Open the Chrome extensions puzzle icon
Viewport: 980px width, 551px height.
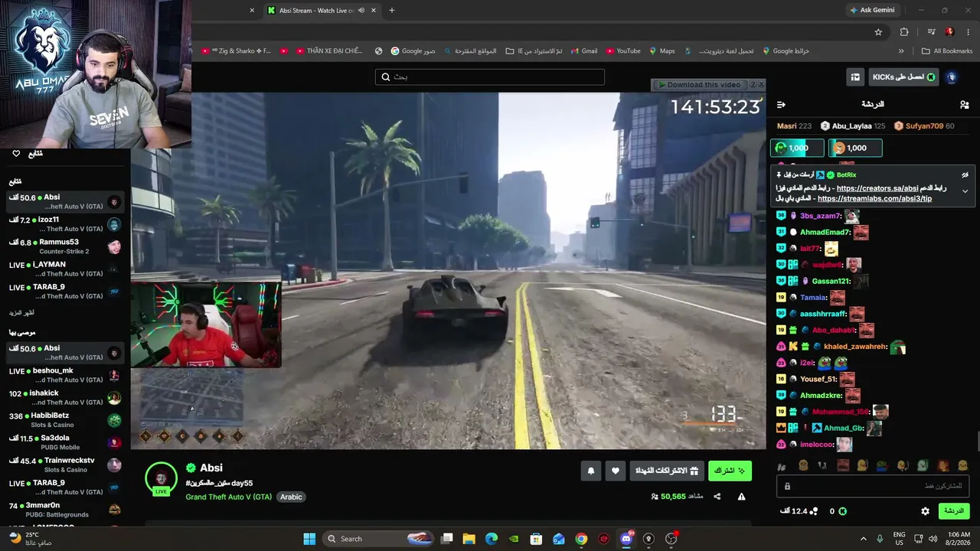(x=904, y=32)
